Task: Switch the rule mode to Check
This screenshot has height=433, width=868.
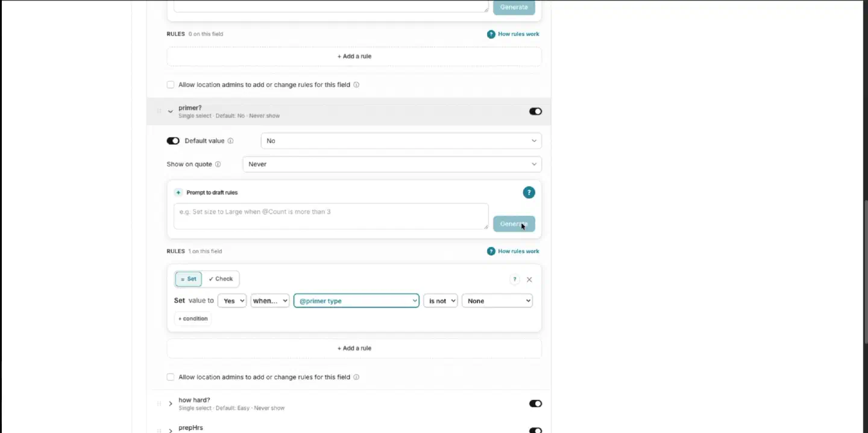Action: (x=221, y=279)
